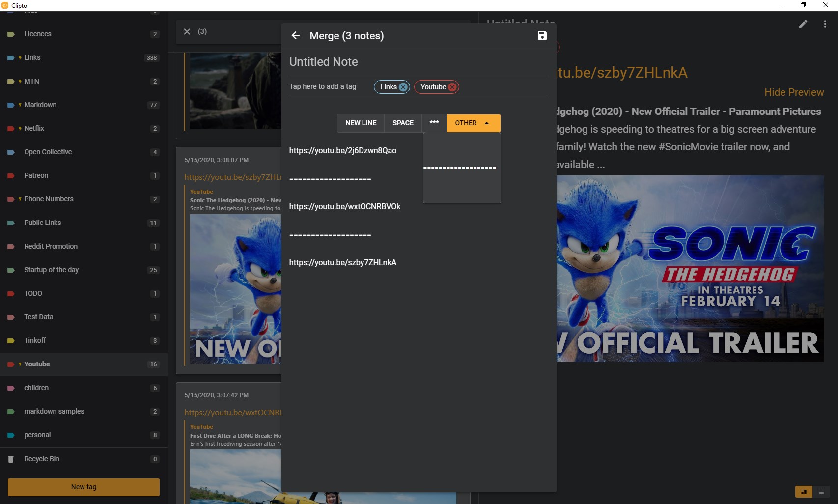Click the https://youtu.be/szby7ZHLnkA merged text

(x=343, y=263)
